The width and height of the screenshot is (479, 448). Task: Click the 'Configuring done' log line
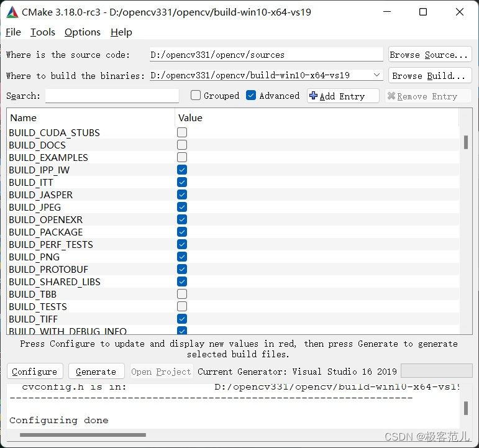click(58, 420)
